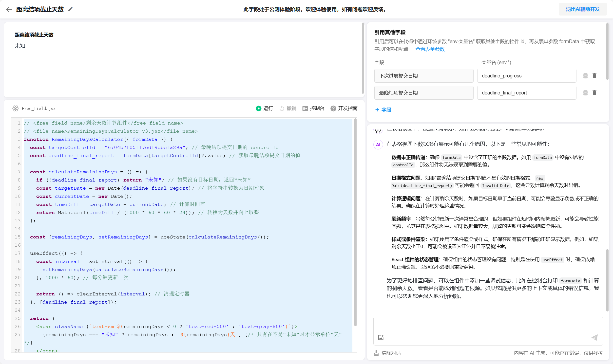Click the database icon beside deadline_progress
The width and height of the screenshot is (613, 364).
click(585, 76)
